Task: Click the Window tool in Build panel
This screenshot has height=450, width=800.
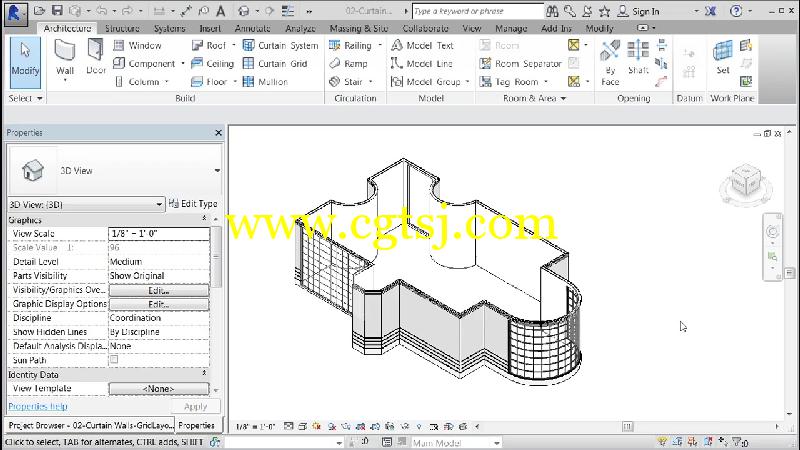Action: point(137,45)
